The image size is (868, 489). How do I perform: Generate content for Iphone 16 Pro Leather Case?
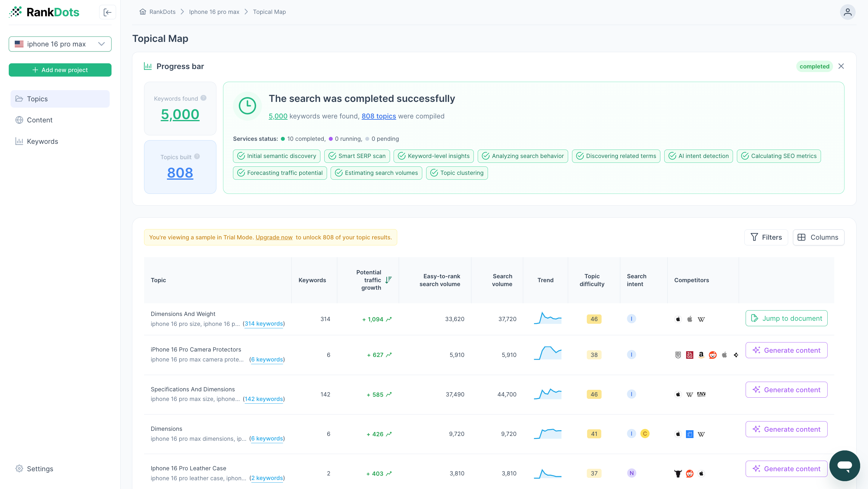coord(786,469)
